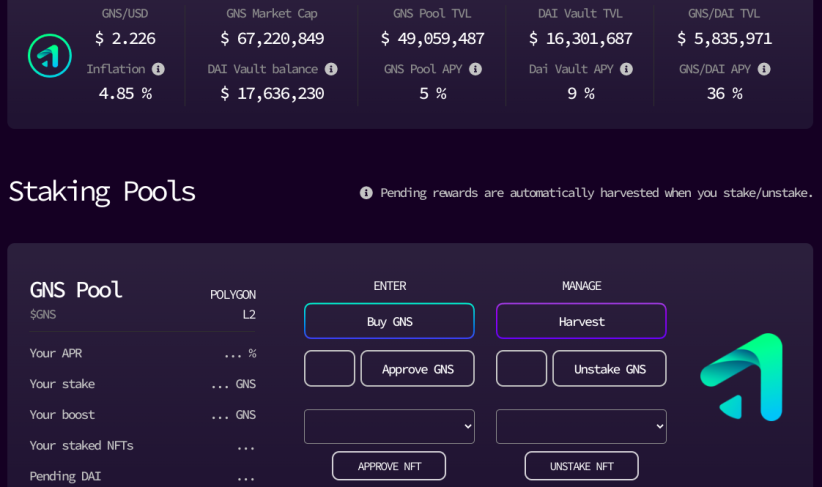The height and width of the screenshot is (487, 822).
Task: Click the info icon beside pending rewards note
Action: click(366, 193)
